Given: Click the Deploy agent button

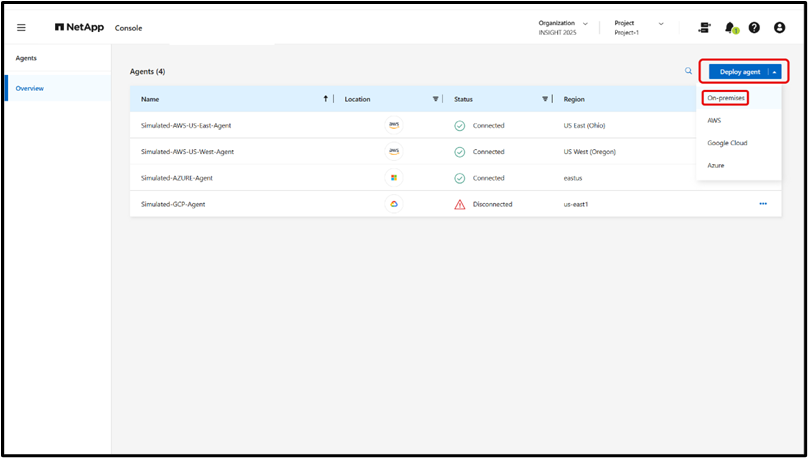Looking at the screenshot, I should (739, 72).
